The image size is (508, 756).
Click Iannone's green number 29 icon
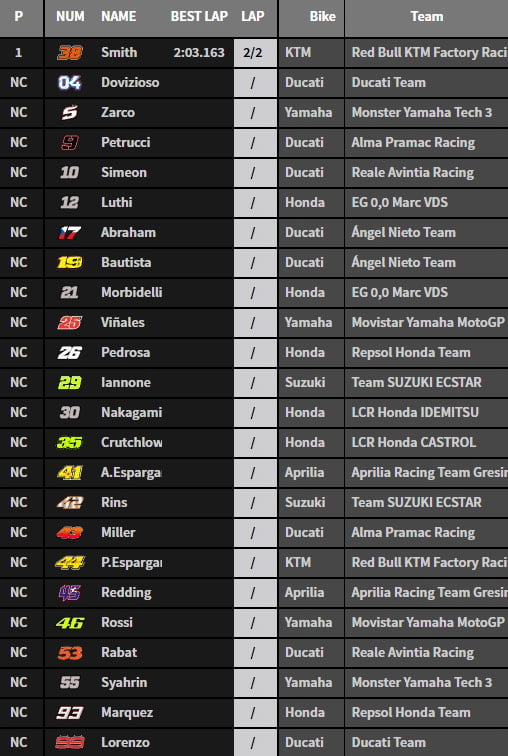tap(70, 382)
